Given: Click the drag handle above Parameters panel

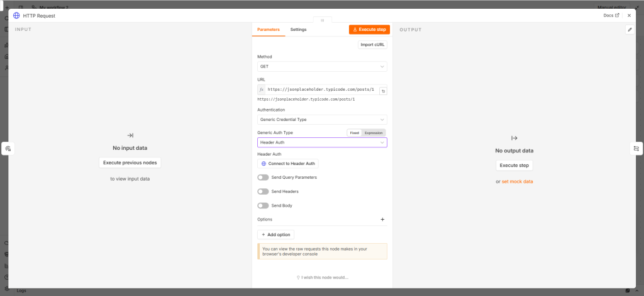Looking at the screenshot, I should (x=323, y=20).
